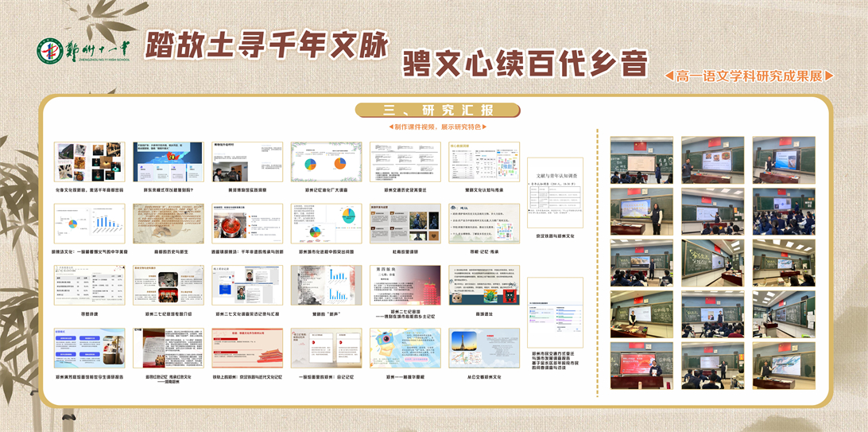Click the Zhengzhou No.11 school logo emblem

tap(50, 52)
